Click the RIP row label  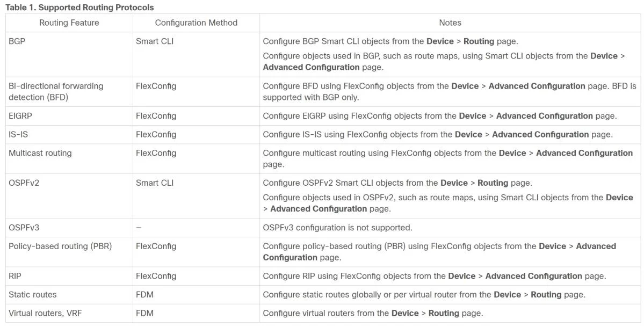point(15,276)
